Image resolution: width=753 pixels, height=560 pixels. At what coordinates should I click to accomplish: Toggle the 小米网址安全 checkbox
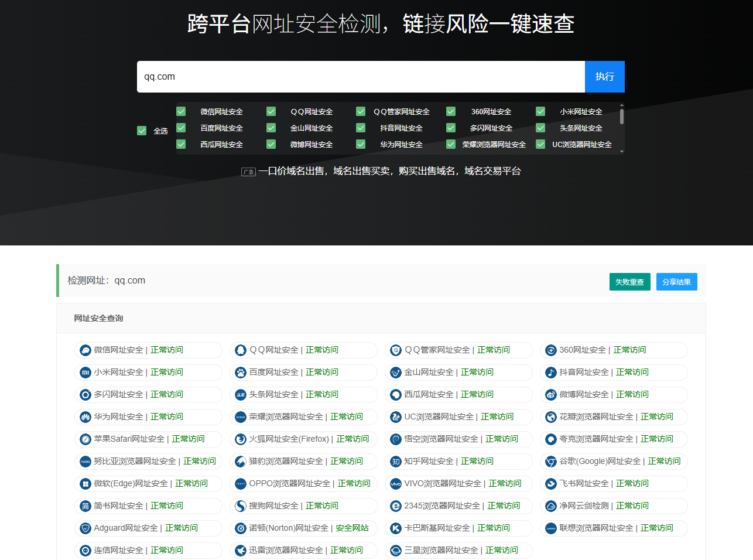point(540,111)
